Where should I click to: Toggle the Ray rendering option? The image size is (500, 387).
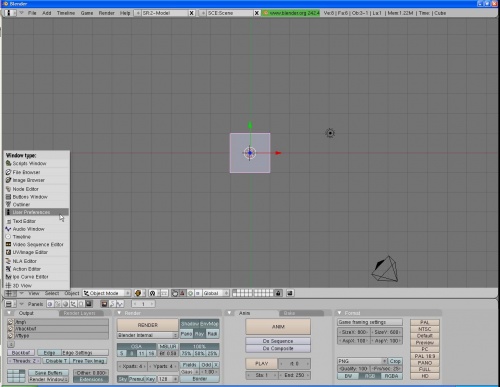[x=199, y=334]
